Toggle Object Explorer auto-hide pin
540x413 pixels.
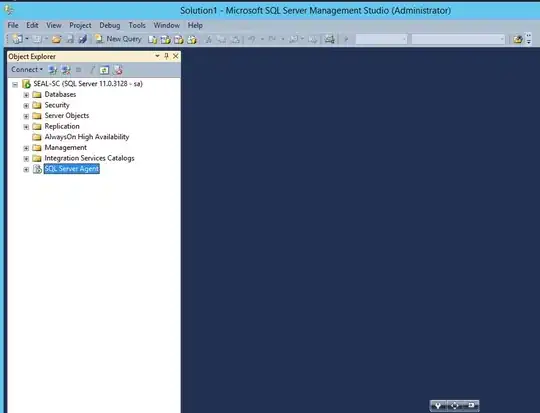[x=166, y=56]
